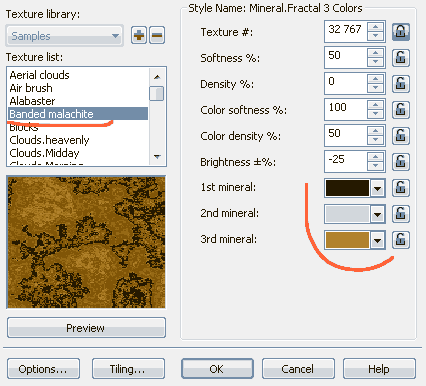
Task: Click the texture preview thumbnail
Action: point(86,242)
